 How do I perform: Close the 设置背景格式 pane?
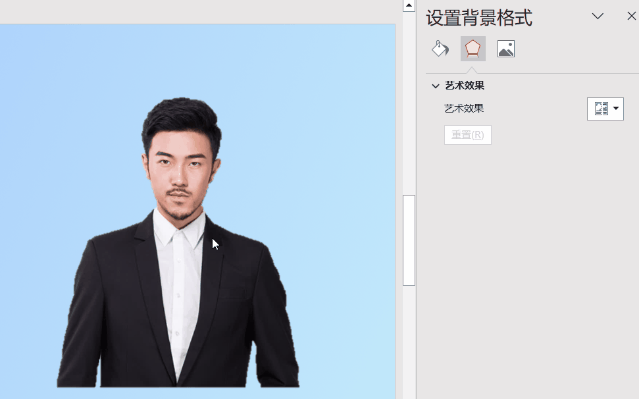631,16
